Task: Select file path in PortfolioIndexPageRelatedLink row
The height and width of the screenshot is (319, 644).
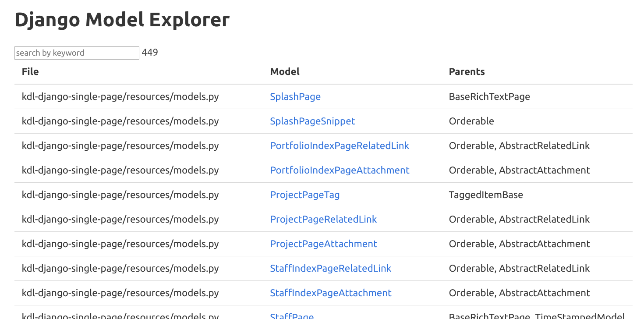Action: 120,146
